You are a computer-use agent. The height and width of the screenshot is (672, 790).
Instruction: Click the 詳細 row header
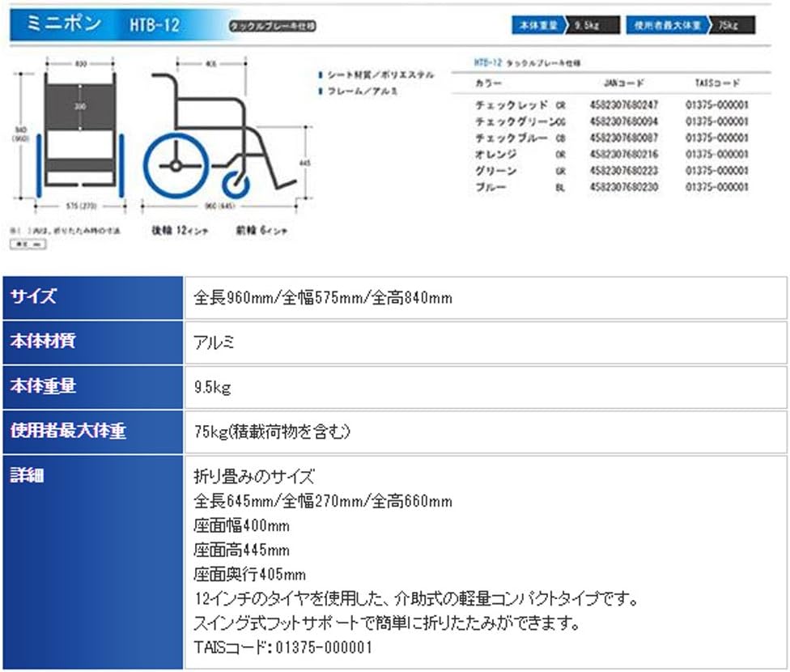[93, 562]
